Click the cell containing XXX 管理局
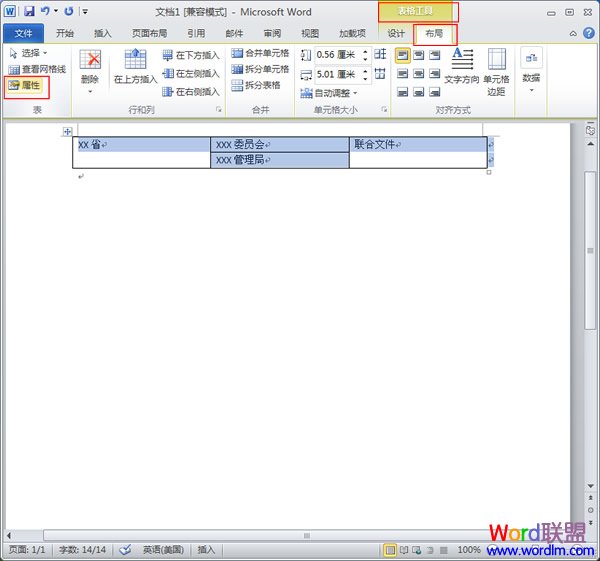 pos(280,160)
